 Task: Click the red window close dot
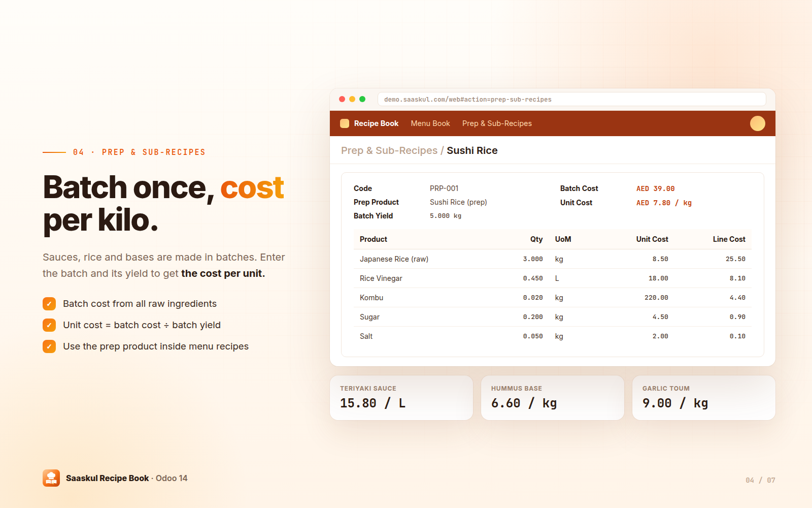(342, 99)
